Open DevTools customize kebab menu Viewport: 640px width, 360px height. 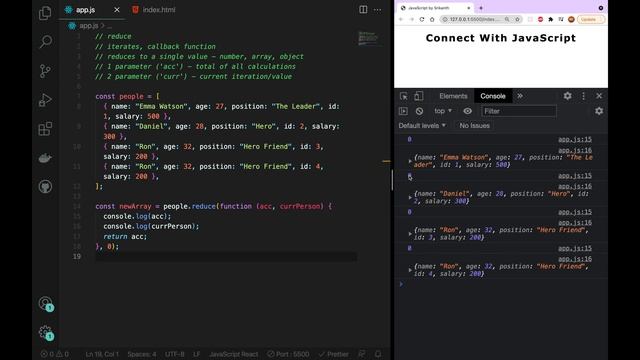(583, 96)
